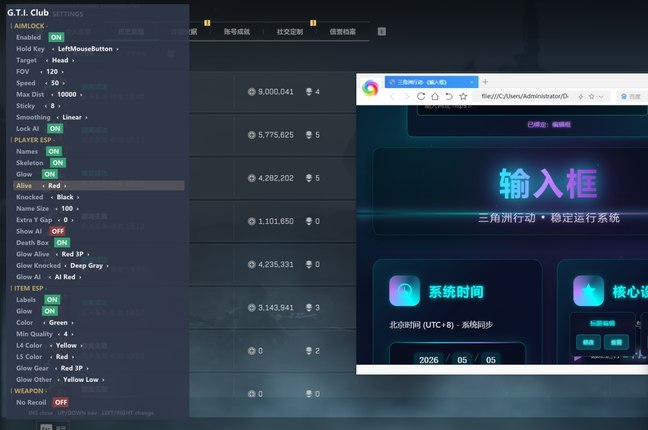The height and width of the screenshot is (430, 648).
Task: Click the helmet icon in 4,282,202 row
Action: click(x=309, y=178)
